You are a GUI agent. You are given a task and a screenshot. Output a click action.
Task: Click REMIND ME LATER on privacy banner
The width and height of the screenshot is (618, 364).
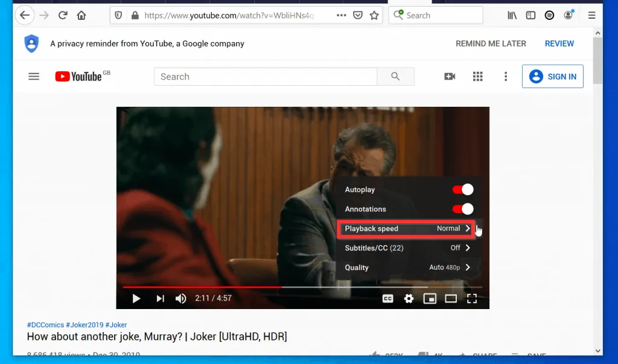click(491, 44)
